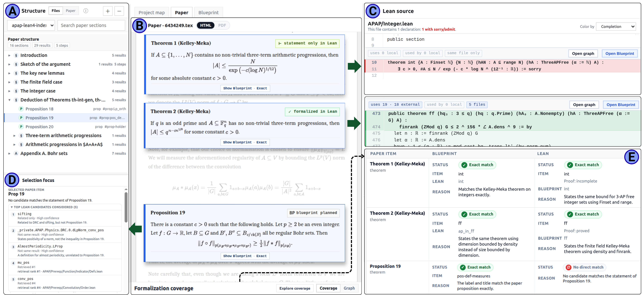644x295 pixels.
Task: Select PDF paper view
Action: click(x=222, y=25)
